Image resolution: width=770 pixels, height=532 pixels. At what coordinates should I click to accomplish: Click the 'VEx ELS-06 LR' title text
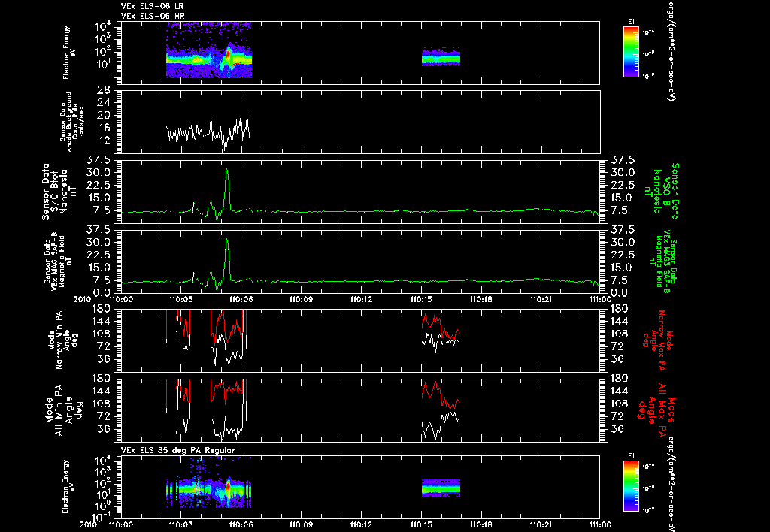[x=152, y=6]
